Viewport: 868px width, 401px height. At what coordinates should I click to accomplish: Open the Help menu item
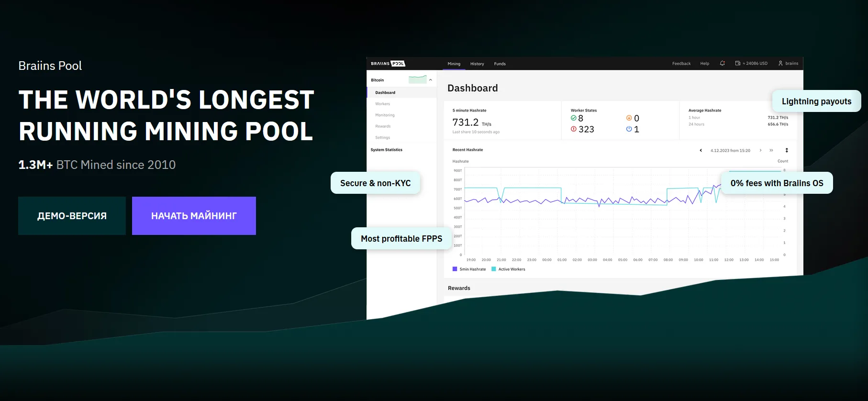[705, 64]
